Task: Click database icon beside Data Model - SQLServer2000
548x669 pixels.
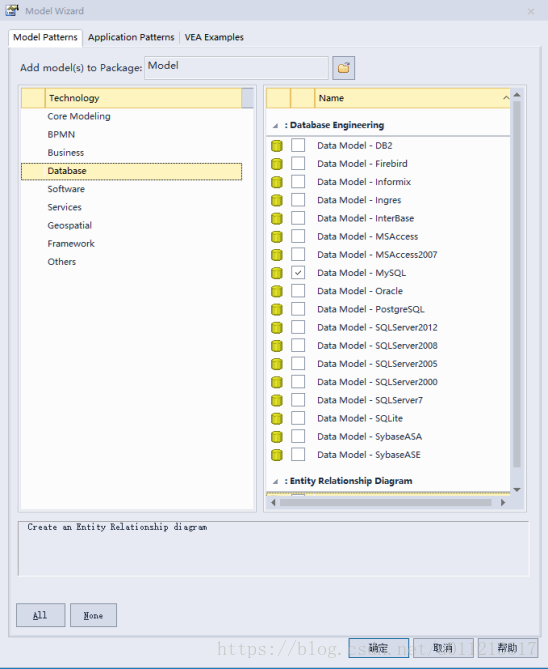Action: pyautogui.click(x=277, y=382)
